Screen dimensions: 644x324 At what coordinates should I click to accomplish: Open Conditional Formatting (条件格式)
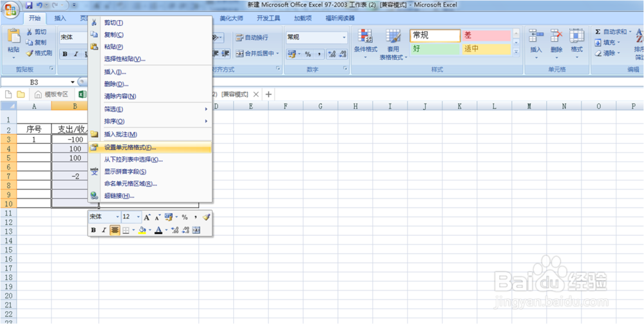click(x=366, y=44)
